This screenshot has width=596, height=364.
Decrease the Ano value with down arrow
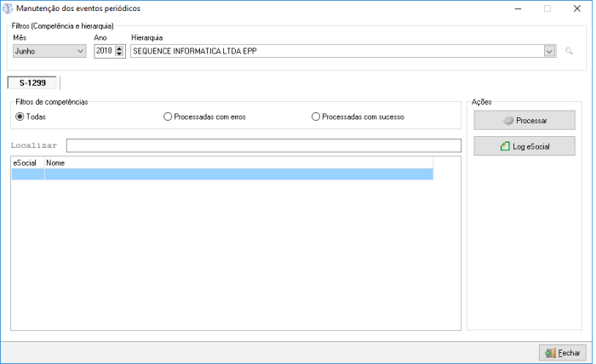point(119,55)
